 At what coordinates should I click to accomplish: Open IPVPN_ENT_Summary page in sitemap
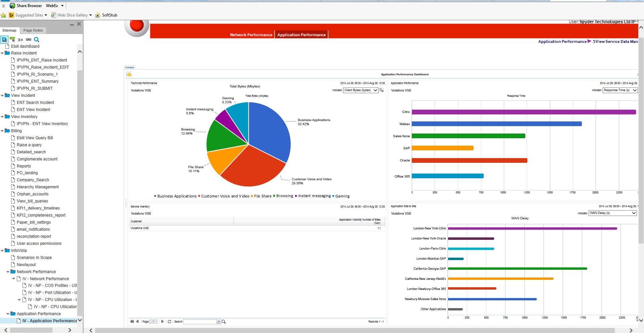[x=38, y=81]
